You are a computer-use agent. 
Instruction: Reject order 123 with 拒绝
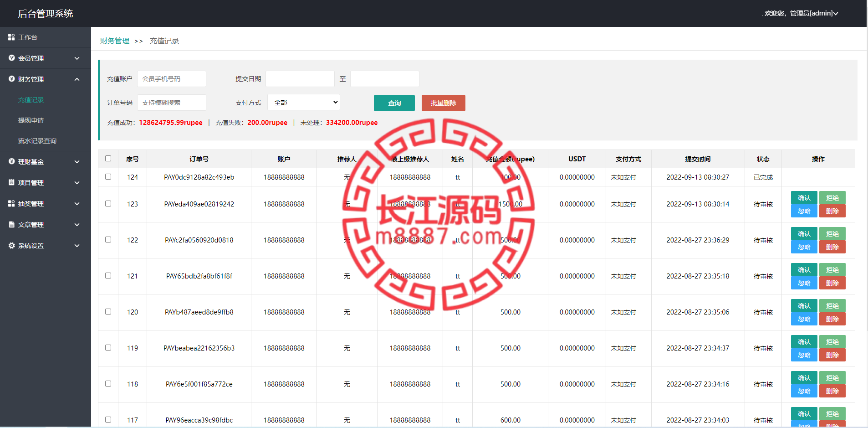click(x=832, y=198)
